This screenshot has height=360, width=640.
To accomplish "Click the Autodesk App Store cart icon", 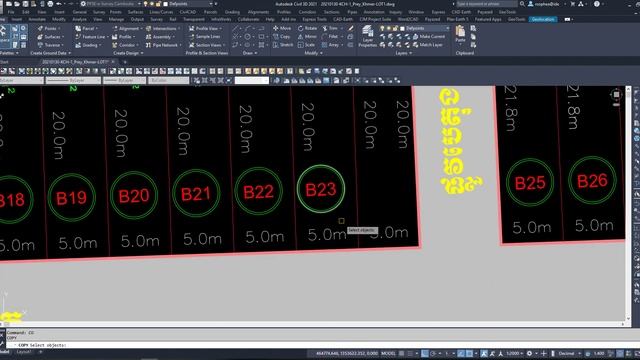I will pyautogui.click(x=572, y=4).
